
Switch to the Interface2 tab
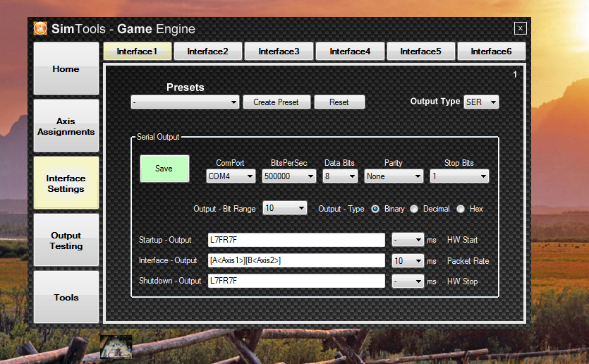tap(207, 51)
